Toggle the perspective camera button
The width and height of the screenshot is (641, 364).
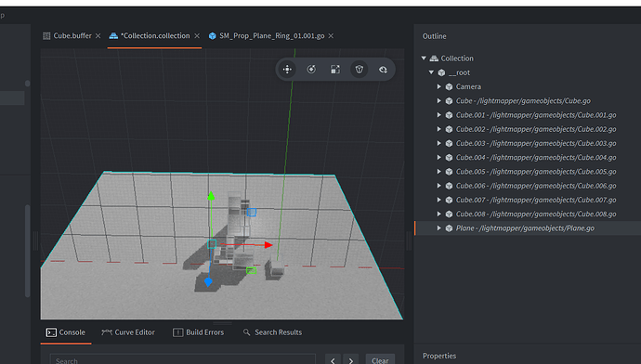click(x=359, y=70)
